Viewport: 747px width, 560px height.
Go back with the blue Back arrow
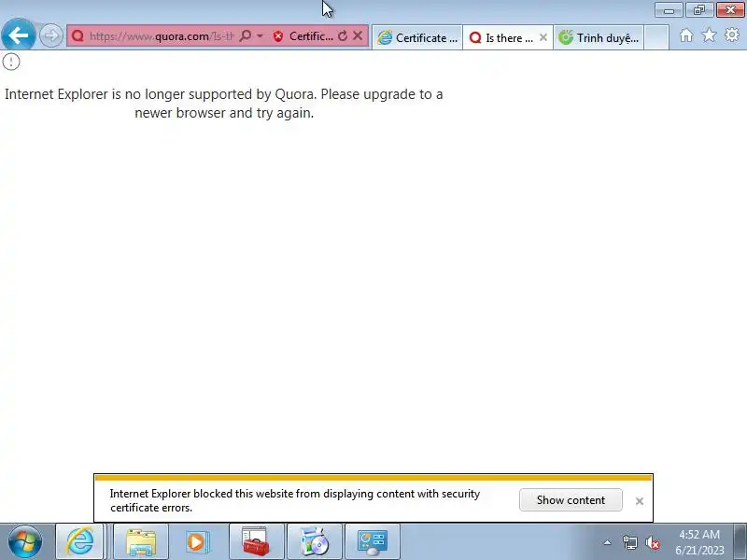click(x=18, y=35)
